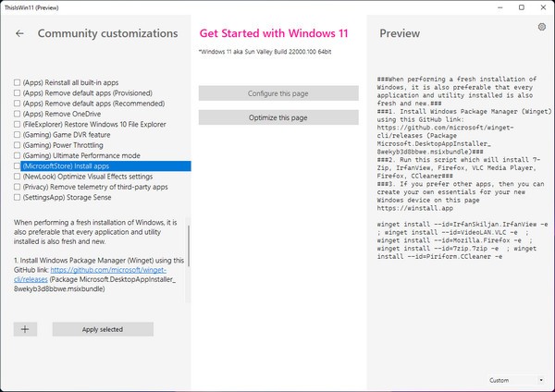Check Reinstall all built-in apps
Viewport: 555px width, 392px height.
pos(18,83)
